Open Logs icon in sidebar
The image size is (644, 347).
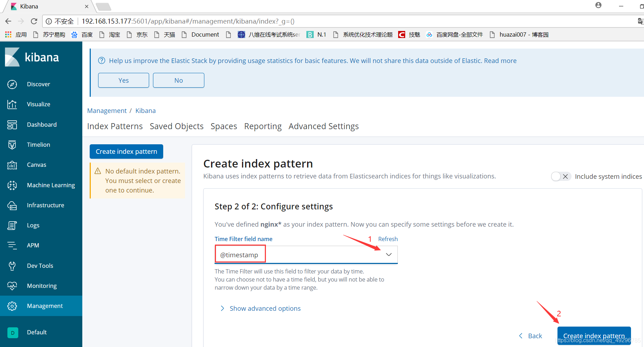[12, 226]
